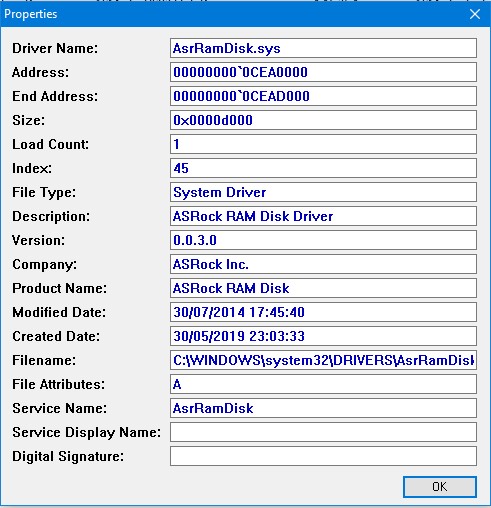Click the 'Index:' label
Viewport: 491px width, 508px height.
coord(32,168)
